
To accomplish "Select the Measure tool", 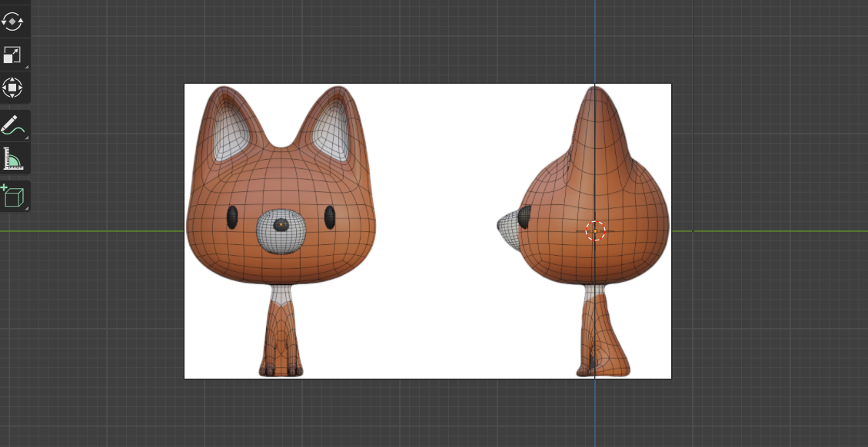I will [13, 159].
